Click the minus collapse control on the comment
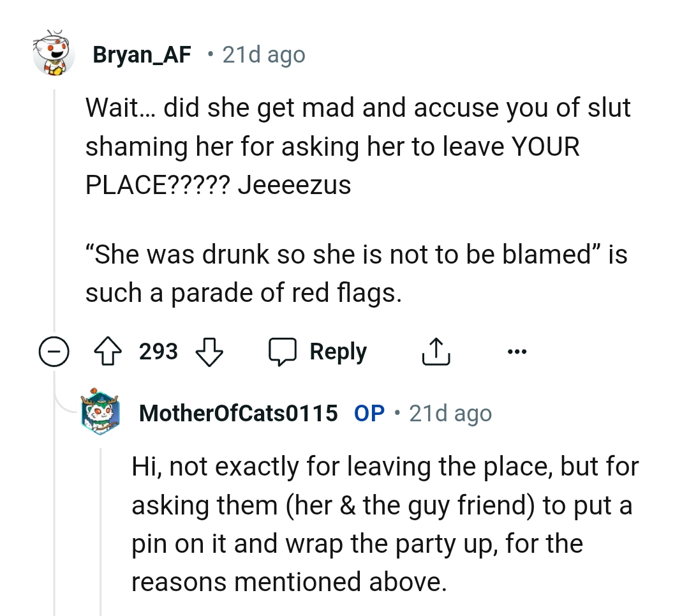This screenshot has height=616, width=689. [x=55, y=350]
